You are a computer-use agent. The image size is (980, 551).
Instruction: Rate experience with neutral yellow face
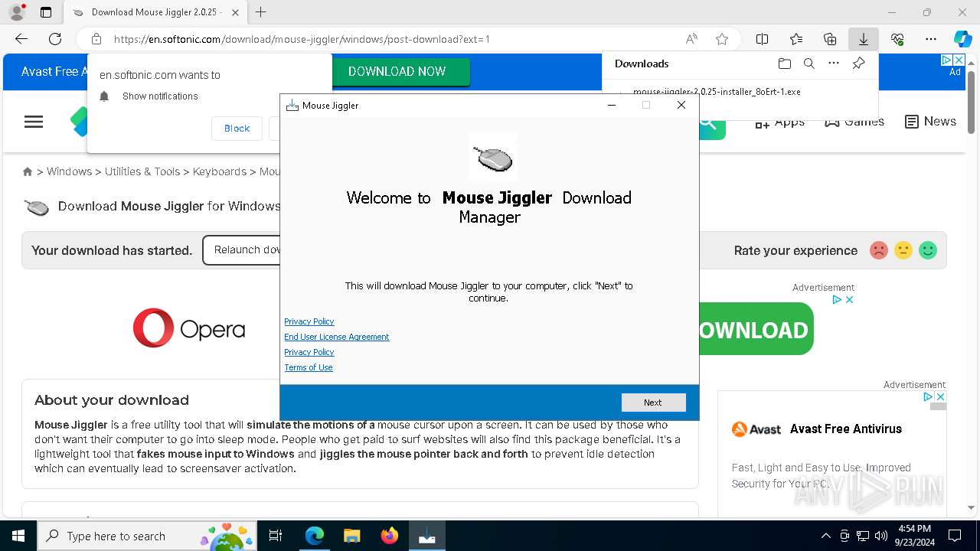tap(903, 250)
